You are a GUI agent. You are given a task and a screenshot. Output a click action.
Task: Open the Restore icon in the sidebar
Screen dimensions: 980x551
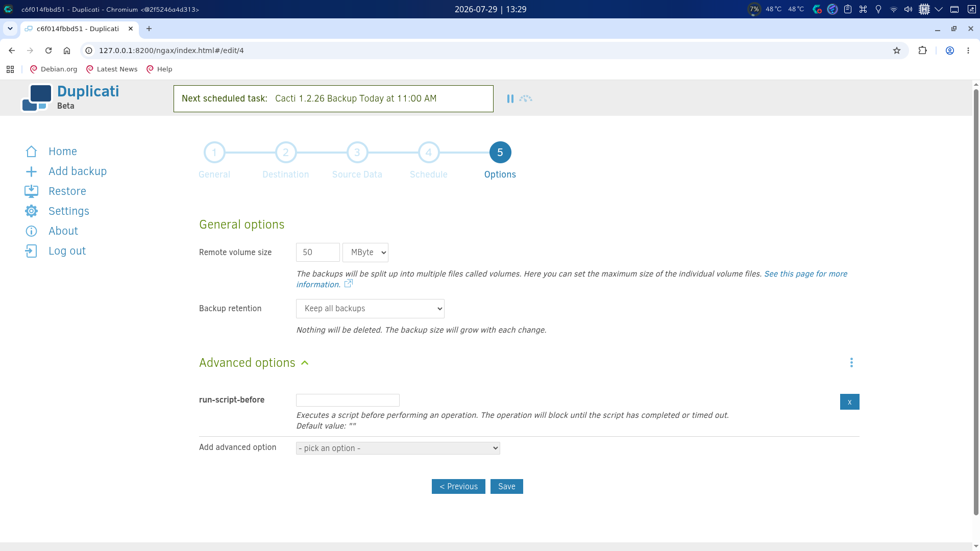[31, 191]
